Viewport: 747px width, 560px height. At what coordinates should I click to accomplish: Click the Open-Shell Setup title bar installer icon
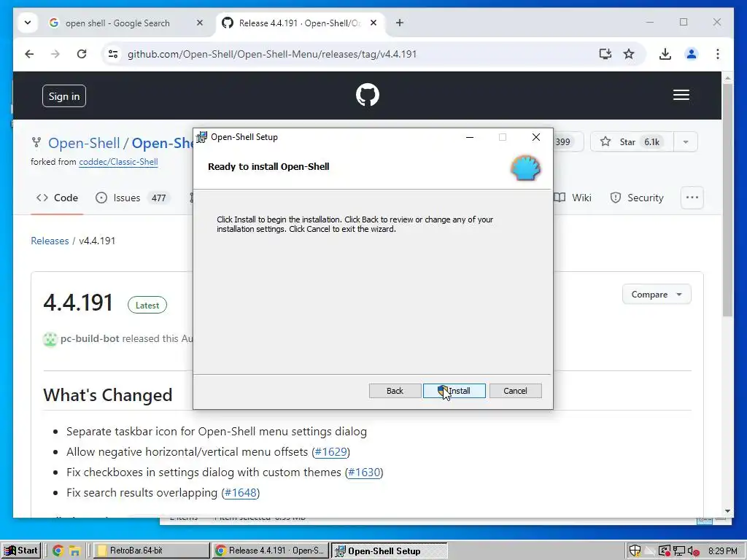coord(202,137)
